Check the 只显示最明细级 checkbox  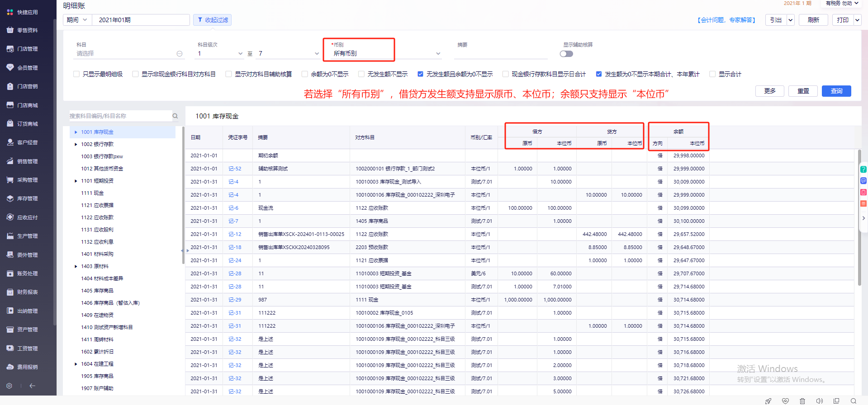[76, 74]
